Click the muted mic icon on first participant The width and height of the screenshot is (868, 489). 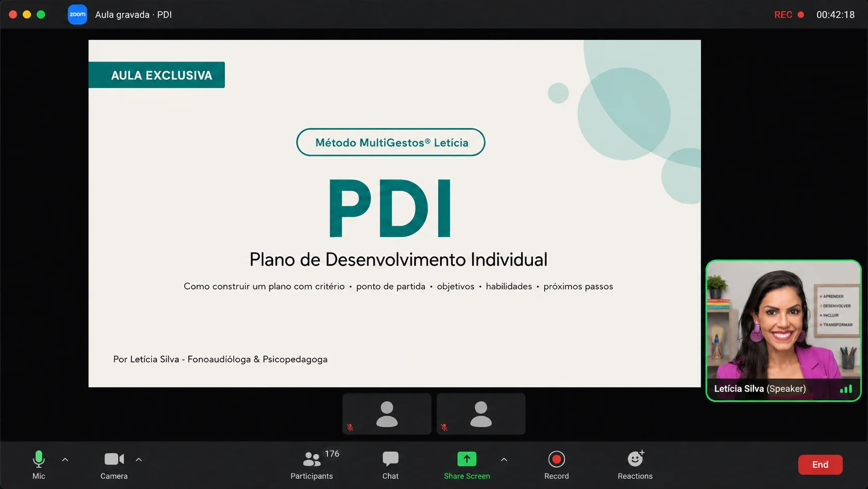point(350,428)
